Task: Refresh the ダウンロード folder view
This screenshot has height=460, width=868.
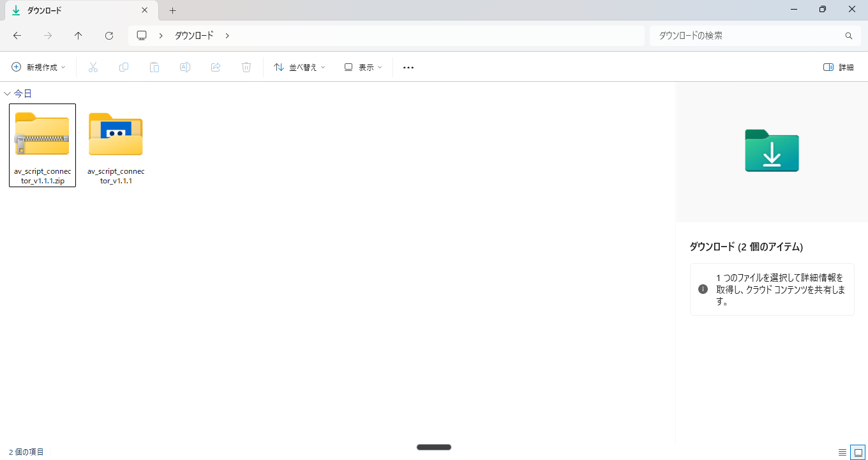Action: 109,36
